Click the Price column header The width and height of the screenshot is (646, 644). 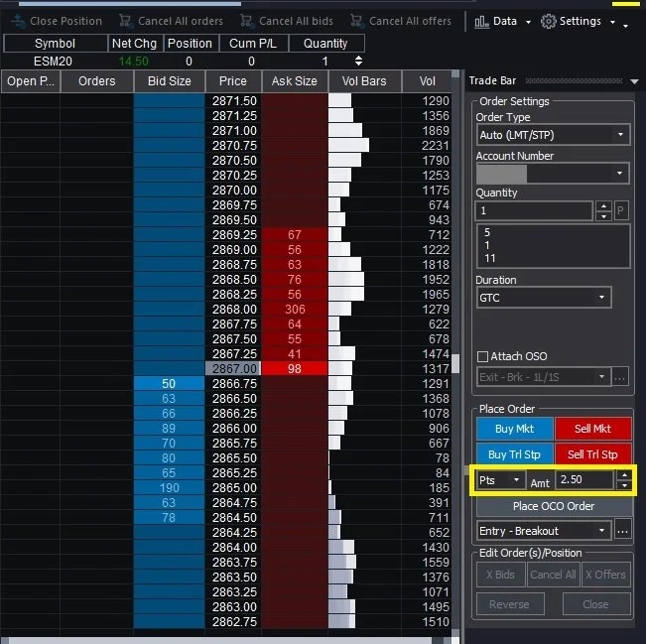233,81
